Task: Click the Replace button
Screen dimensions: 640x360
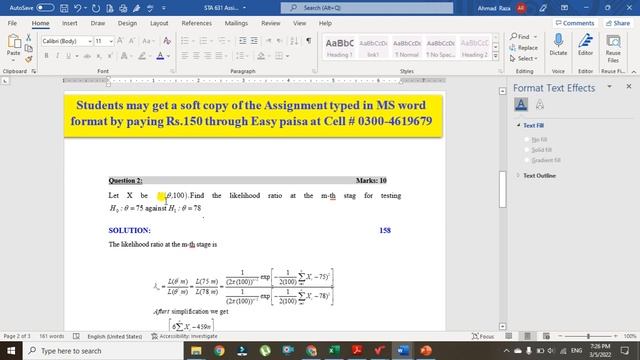Action: point(523,48)
